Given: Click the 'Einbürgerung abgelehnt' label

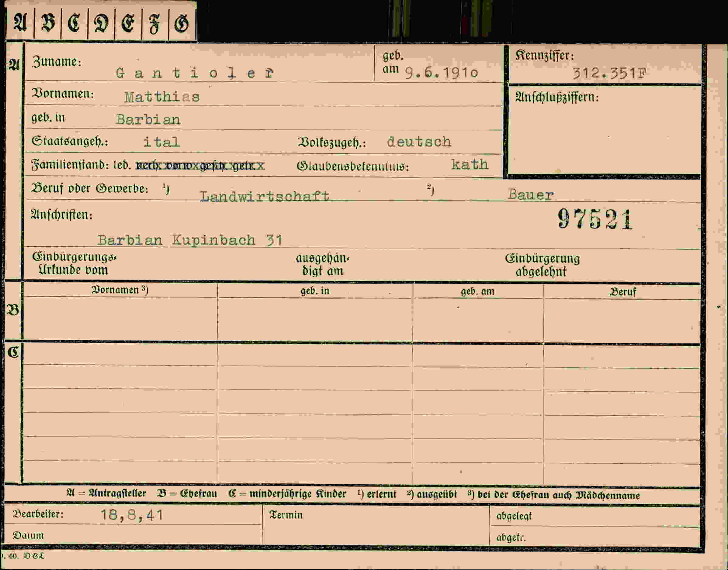Looking at the screenshot, I should click(x=542, y=265).
